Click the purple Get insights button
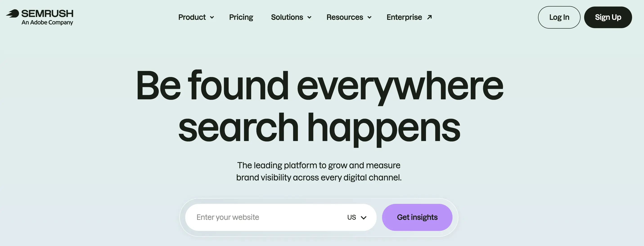The width and height of the screenshot is (644, 246). click(x=417, y=217)
